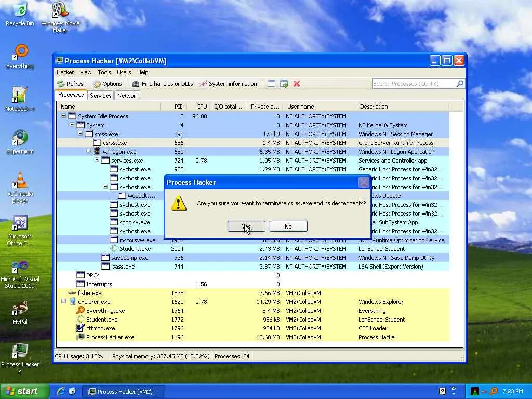Screen dimensions: 532x399
Task: Open Microsoft Visual Studio 2010 shortcut
Action: (x=20, y=274)
